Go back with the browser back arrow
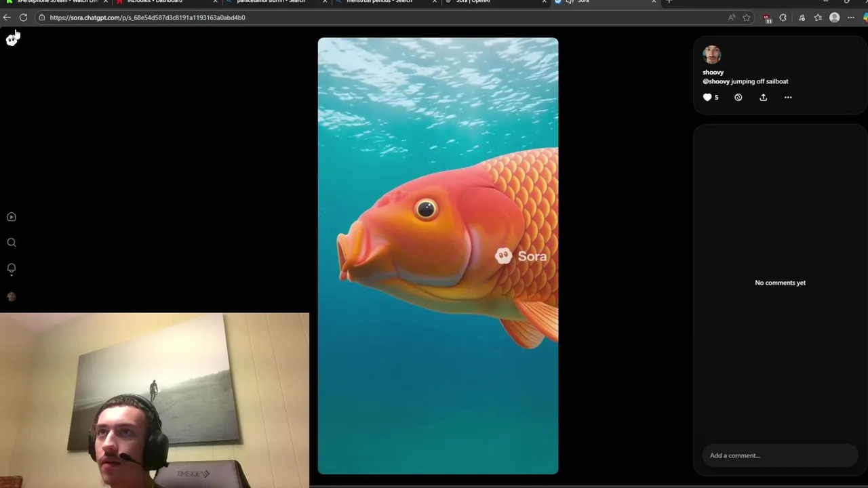Screen dimensions: 868x488 [x=7, y=18]
